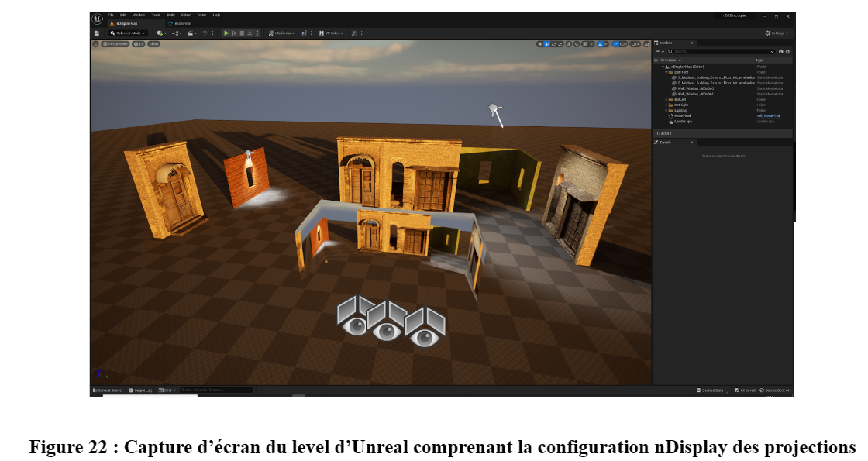Image resolution: width=868 pixels, height=461 pixels.
Task: Hide the Lighting folder in Outliner
Action: click(656, 110)
